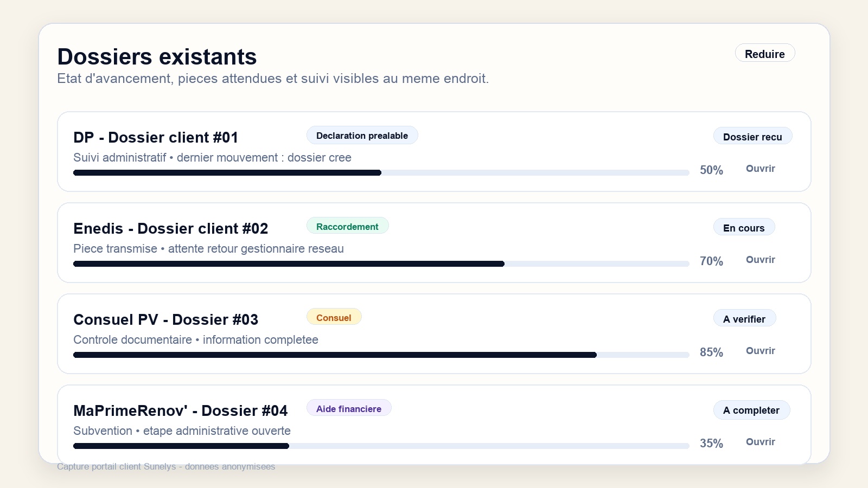The image size is (868, 488).
Task: Click the title DP - Dossier client #01
Action: point(156,137)
